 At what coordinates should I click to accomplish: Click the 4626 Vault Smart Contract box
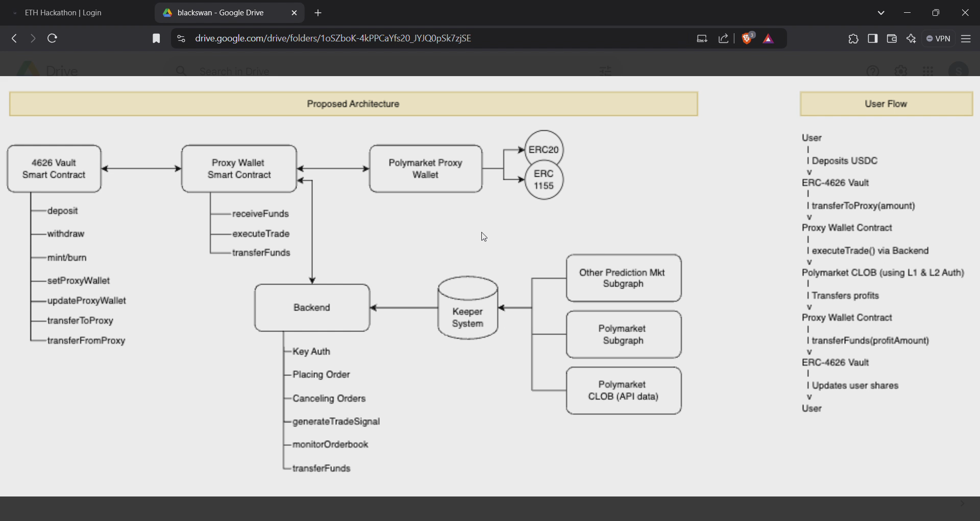(x=54, y=169)
